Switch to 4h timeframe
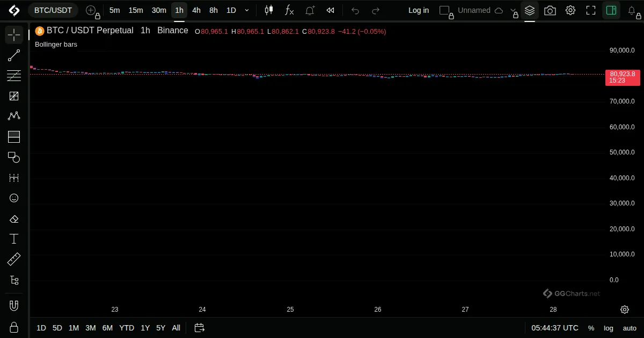 [x=196, y=10]
